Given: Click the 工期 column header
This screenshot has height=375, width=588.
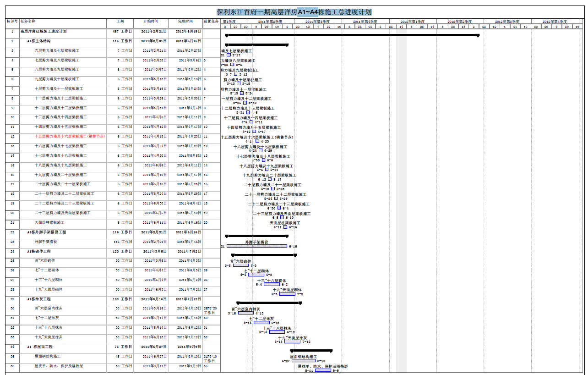Looking at the screenshot, I should click(x=120, y=21).
